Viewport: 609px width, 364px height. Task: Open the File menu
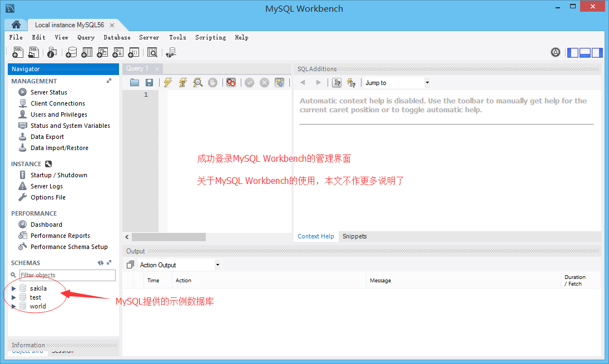(x=16, y=37)
